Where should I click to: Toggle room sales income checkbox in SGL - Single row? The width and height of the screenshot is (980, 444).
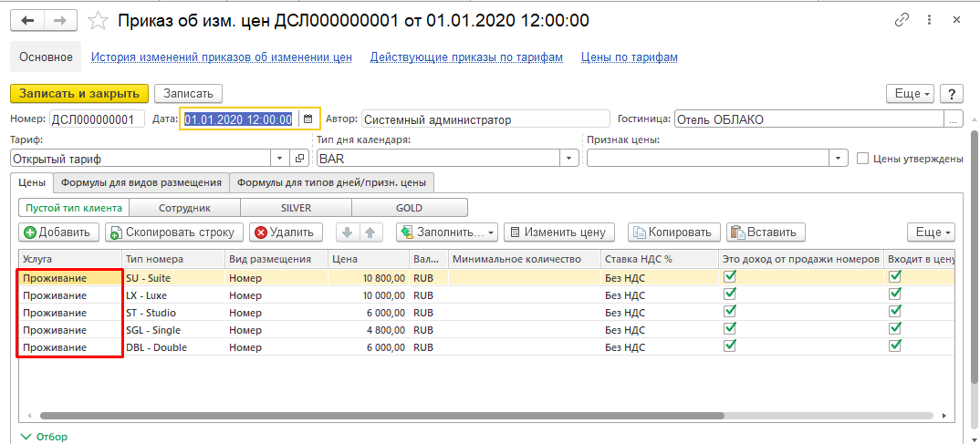tap(729, 328)
